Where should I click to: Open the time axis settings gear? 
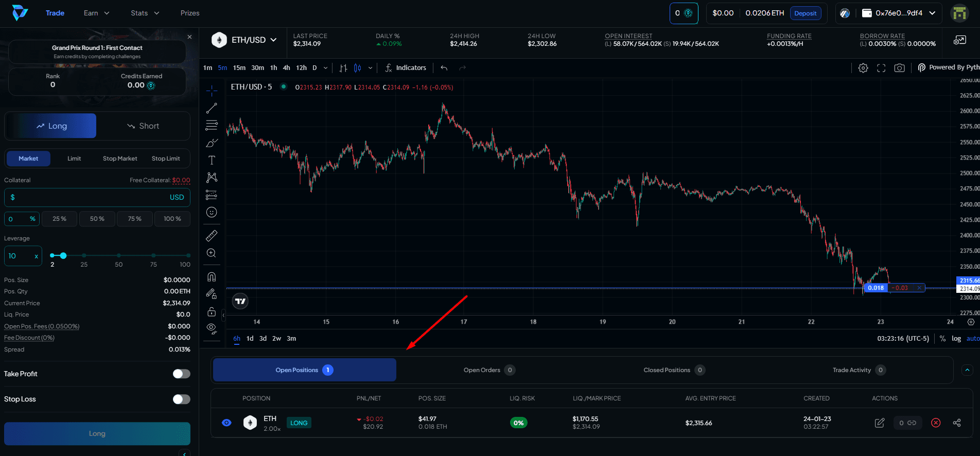[x=971, y=322]
